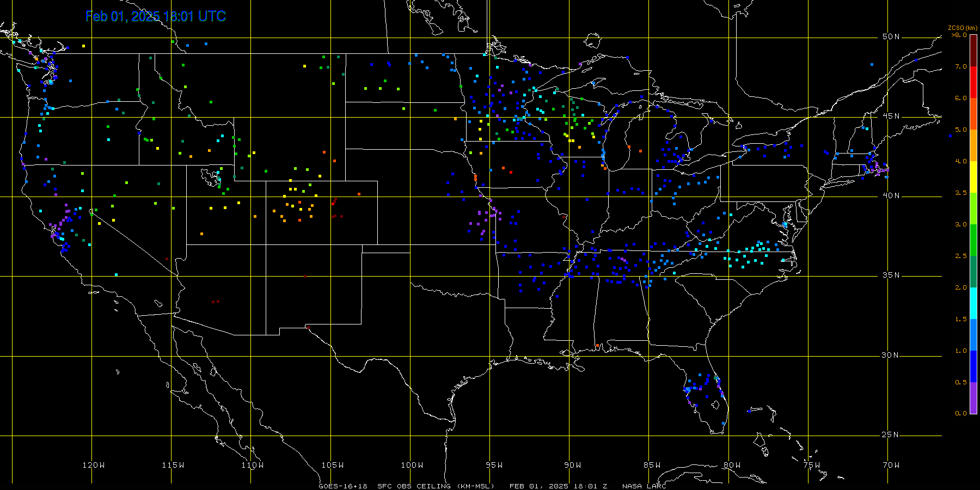Click the '2.5' legend value
Screen dimensions: 980x490
pos(961,256)
